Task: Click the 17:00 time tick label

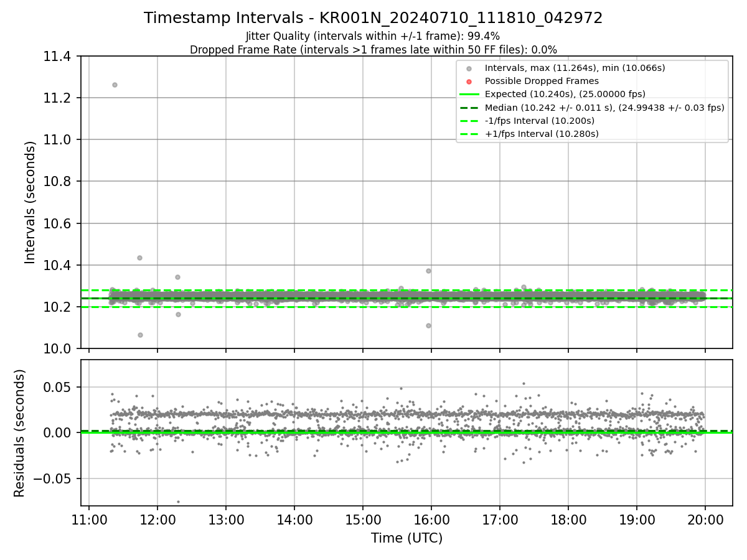Action: (500, 519)
